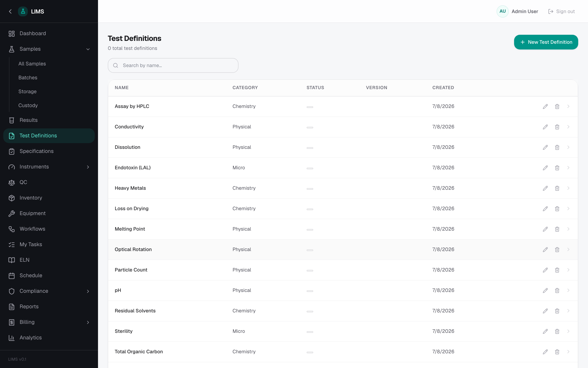This screenshot has height=368, width=588.
Task: Edit Residual Solvents with pencil icon
Action: pyautogui.click(x=545, y=311)
